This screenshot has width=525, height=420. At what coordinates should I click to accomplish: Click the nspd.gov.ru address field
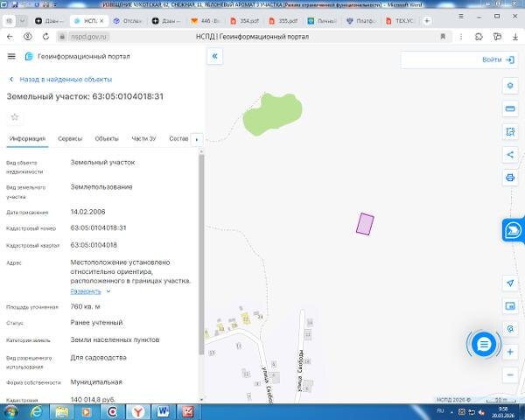pyautogui.click(x=88, y=37)
